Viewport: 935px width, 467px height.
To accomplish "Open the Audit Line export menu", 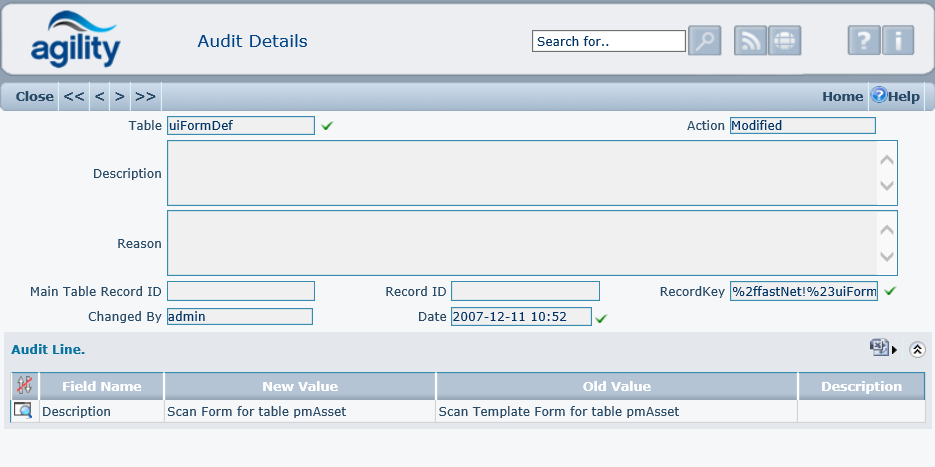I will 882,348.
